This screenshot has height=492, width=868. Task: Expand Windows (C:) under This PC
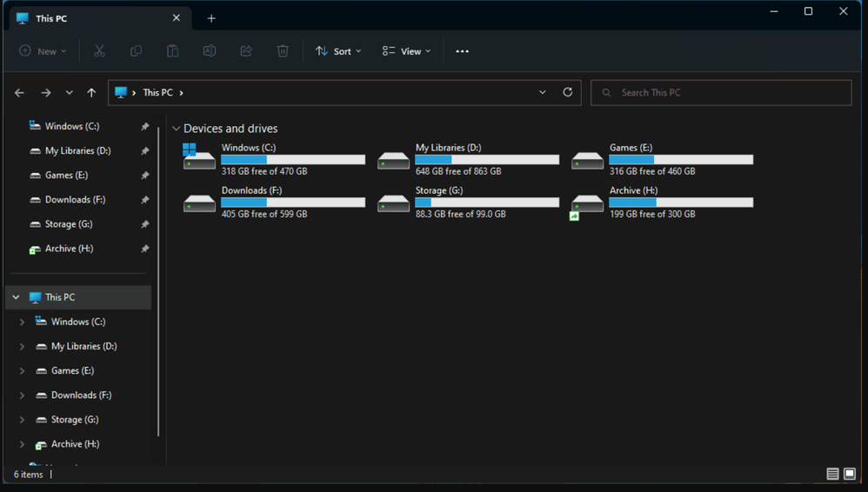[x=22, y=322]
